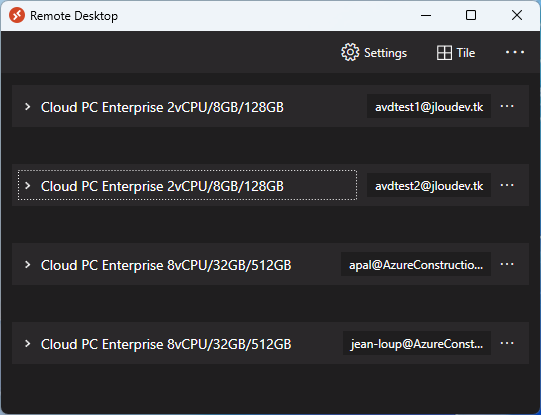The image size is (541, 415).
Task: Maximize the Remote Desktop window
Action: point(471,15)
